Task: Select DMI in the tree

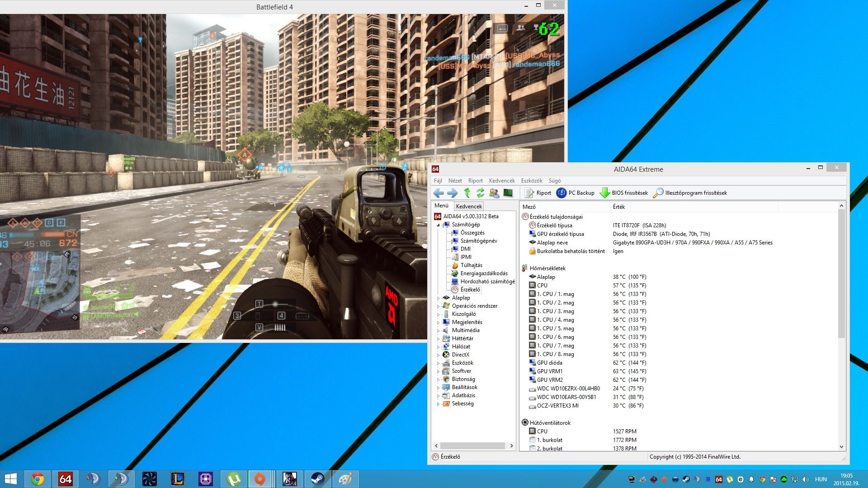Action: (466, 249)
